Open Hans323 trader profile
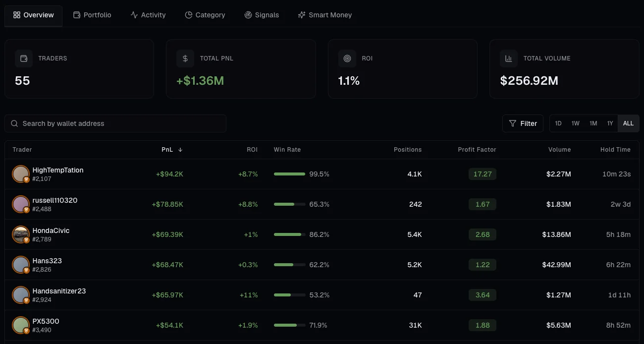Viewport: 644px width, 344px height. pos(47,261)
